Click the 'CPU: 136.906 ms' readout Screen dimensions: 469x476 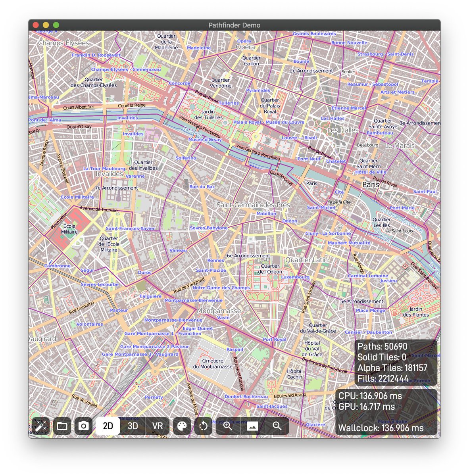pyautogui.click(x=370, y=396)
